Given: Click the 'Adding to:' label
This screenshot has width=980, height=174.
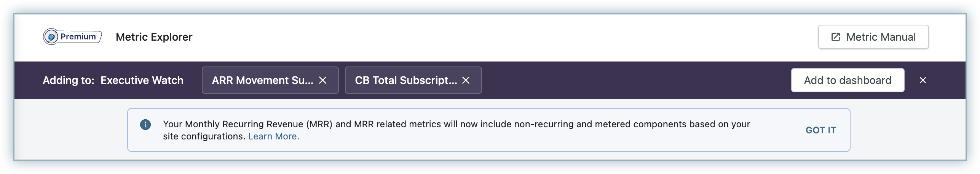Looking at the screenshot, I should (x=69, y=80).
